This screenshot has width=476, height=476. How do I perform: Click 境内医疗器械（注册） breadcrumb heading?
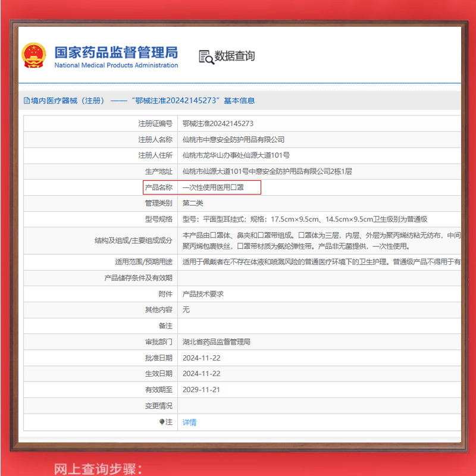point(68,101)
